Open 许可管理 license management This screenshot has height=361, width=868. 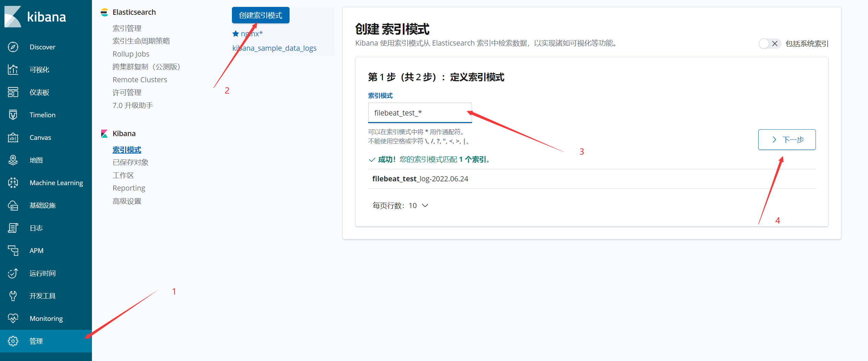127,93
